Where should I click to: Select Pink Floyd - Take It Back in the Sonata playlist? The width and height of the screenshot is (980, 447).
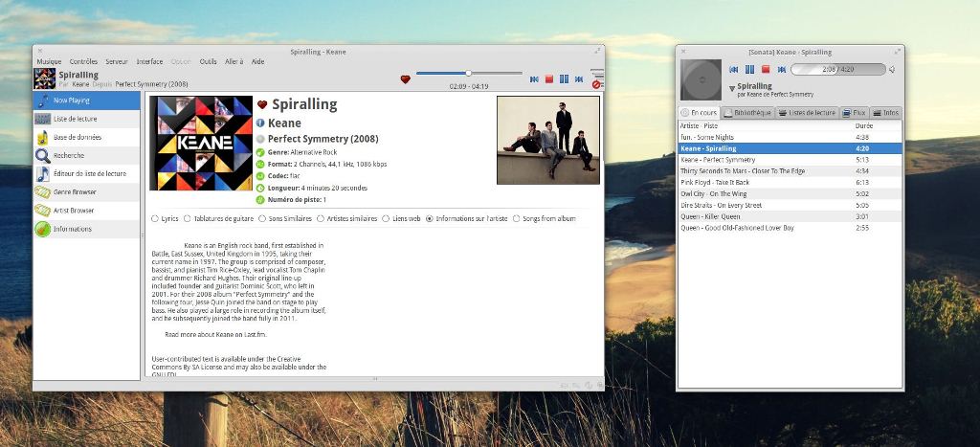pos(790,183)
